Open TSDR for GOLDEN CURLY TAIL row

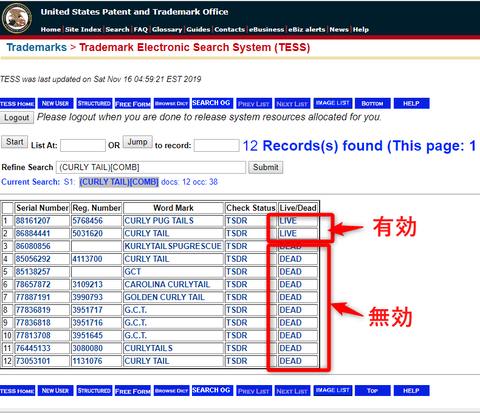pos(237,297)
